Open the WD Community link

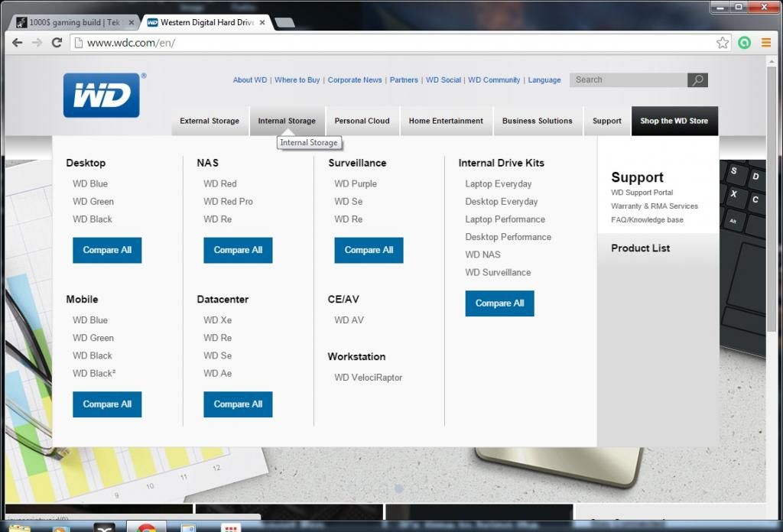coord(495,79)
